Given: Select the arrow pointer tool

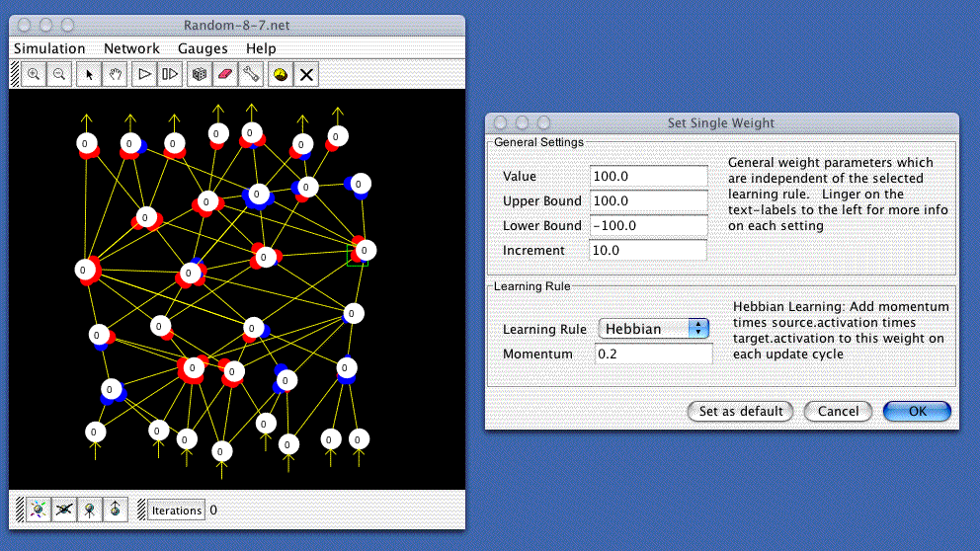Looking at the screenshot, I should (90, 74).
